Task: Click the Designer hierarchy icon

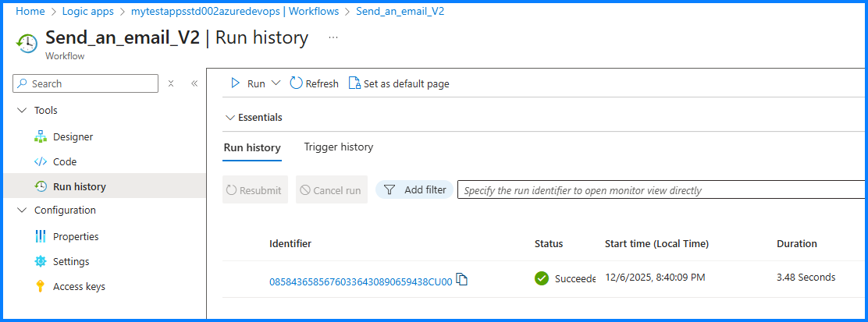Action: (x=41, y=136)
